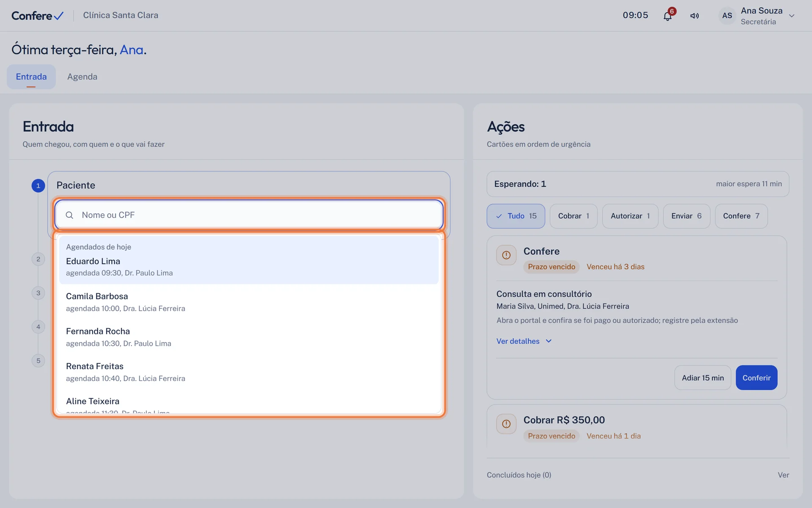Open Ver link for Concluídos hoje
The height and width of the screenshot is (508, 812).
[783, 475]
